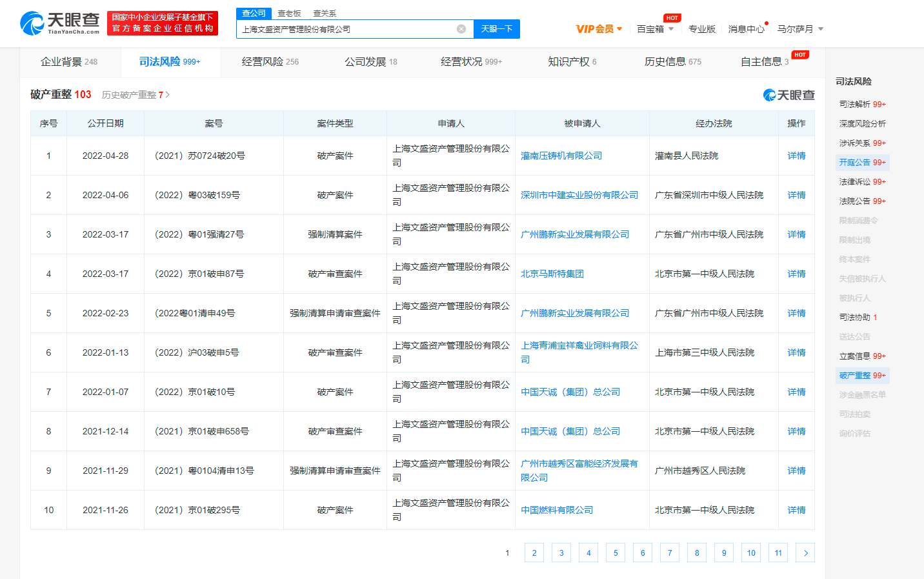
Task: Select 司法解析 in the right sidebar
Action: pyautogui.click(x=863, y=104)
